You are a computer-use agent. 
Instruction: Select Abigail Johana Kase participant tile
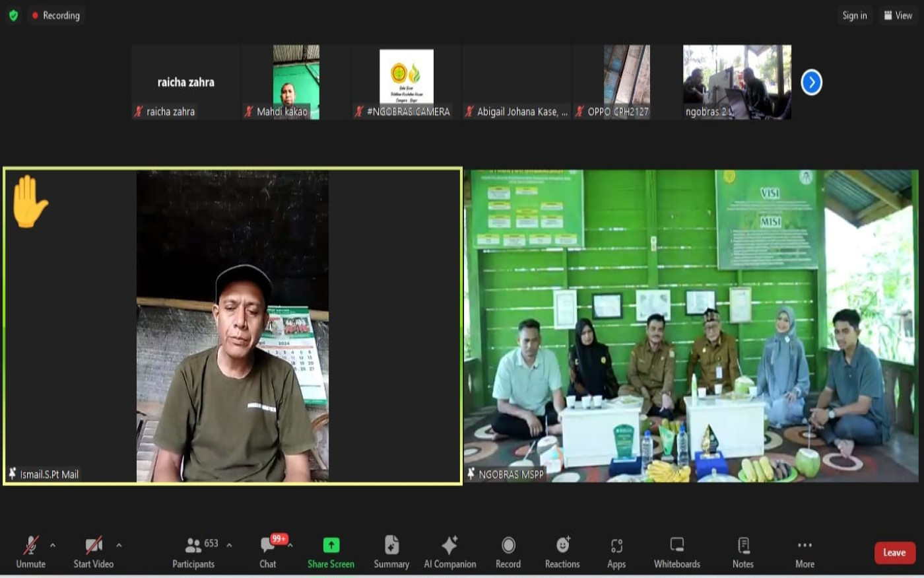pyautogui.click(x=517, y=82)
